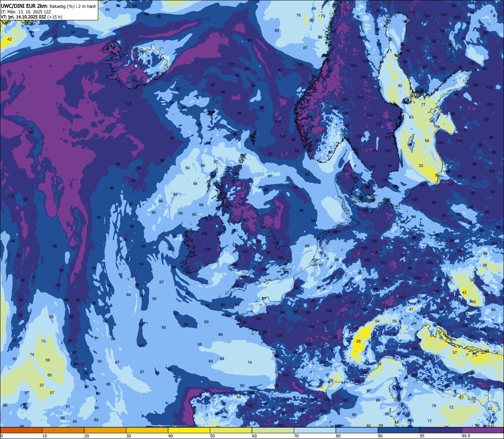Viewport: 504px width, 439px height.
Task: Click the light blue 70–80 legend segment
Action: click(315, 430)
